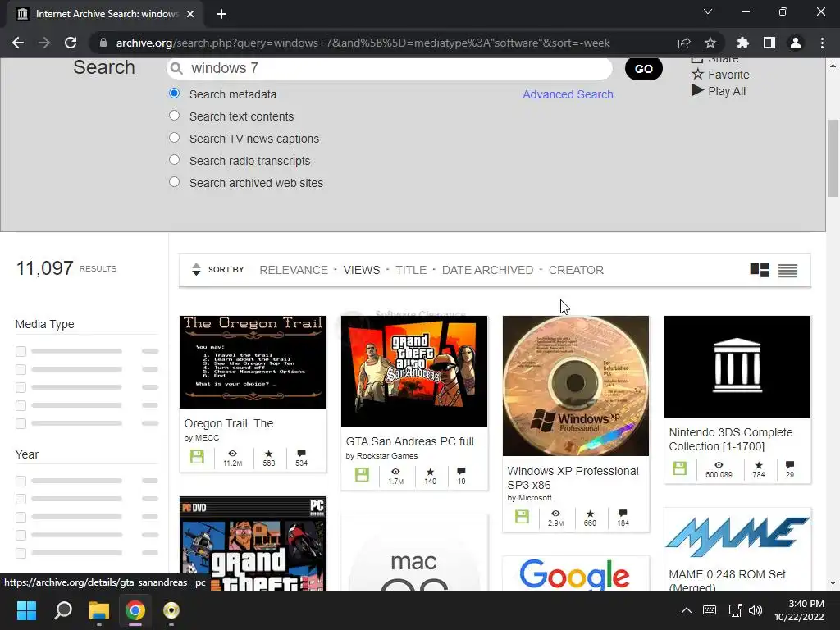
Task: Click the search tabs chevron in title bar
Action: (x=708, y=11)
